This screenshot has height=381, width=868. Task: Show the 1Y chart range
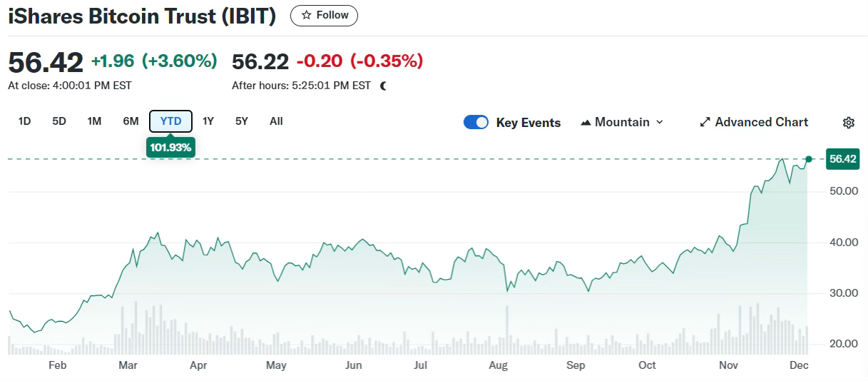[208, 121]
